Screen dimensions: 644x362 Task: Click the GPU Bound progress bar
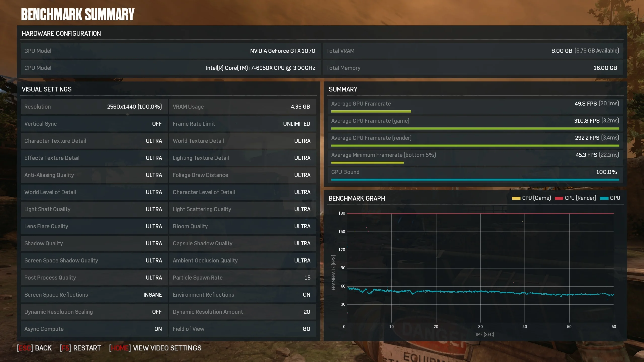point(475,180)
